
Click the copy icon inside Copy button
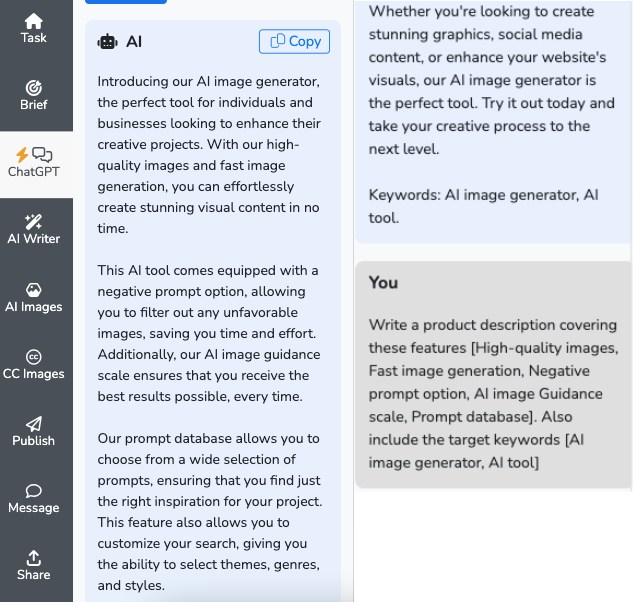pos(277,41)
